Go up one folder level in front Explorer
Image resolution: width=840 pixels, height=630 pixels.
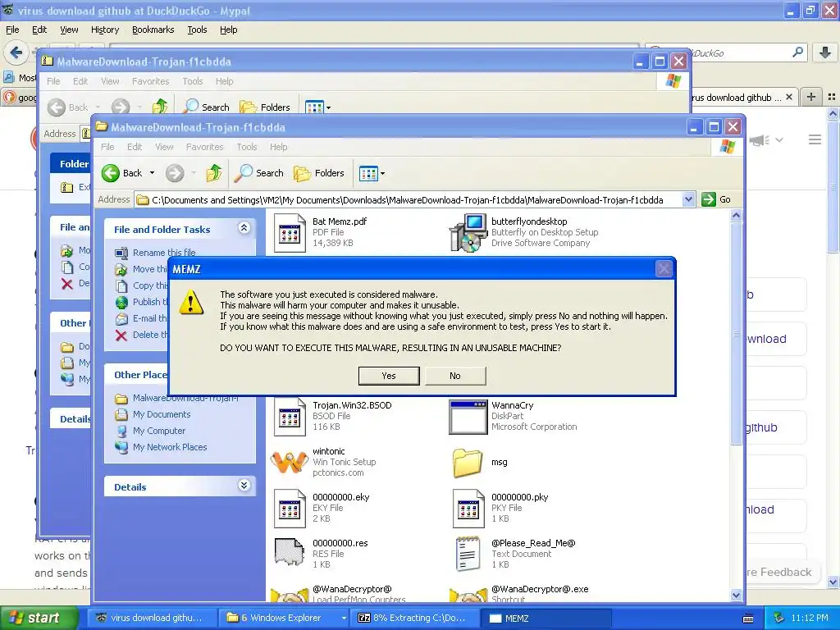click(x=214, y=173)
